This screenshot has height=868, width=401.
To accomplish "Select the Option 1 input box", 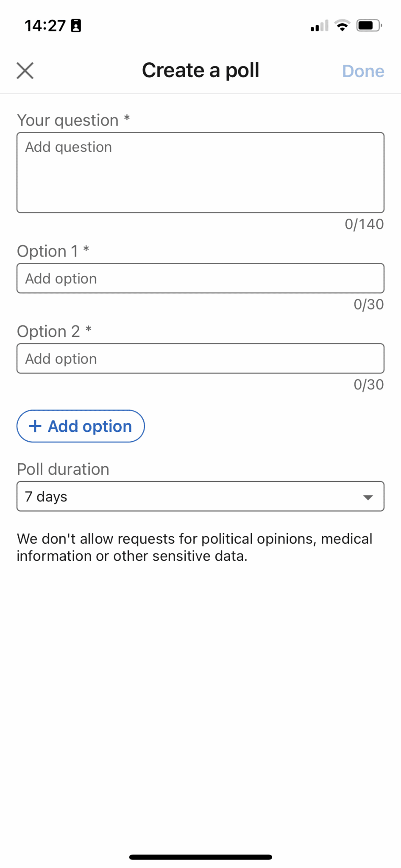I will tap(200, 278).
